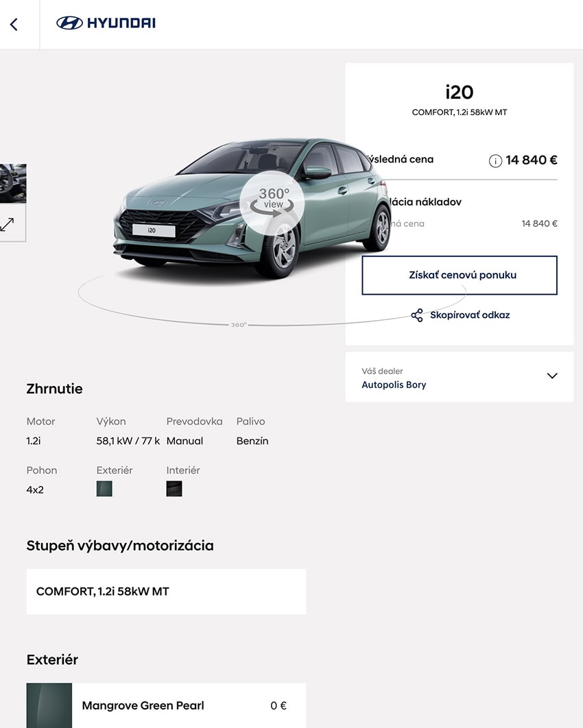Go back using the left chevron arrow
The image size is (583, 728).
click(14, 24)
